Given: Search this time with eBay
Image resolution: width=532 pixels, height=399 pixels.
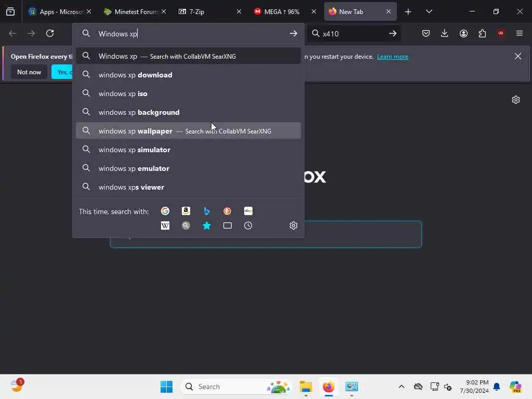Looking at the screenshot, I should [248, 211].
